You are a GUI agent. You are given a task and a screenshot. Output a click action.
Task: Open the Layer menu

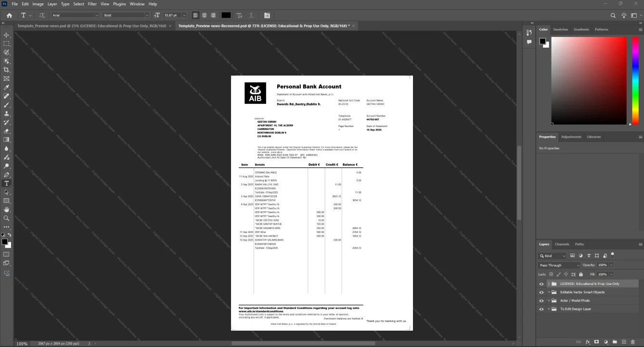click(x=52, y=4)
